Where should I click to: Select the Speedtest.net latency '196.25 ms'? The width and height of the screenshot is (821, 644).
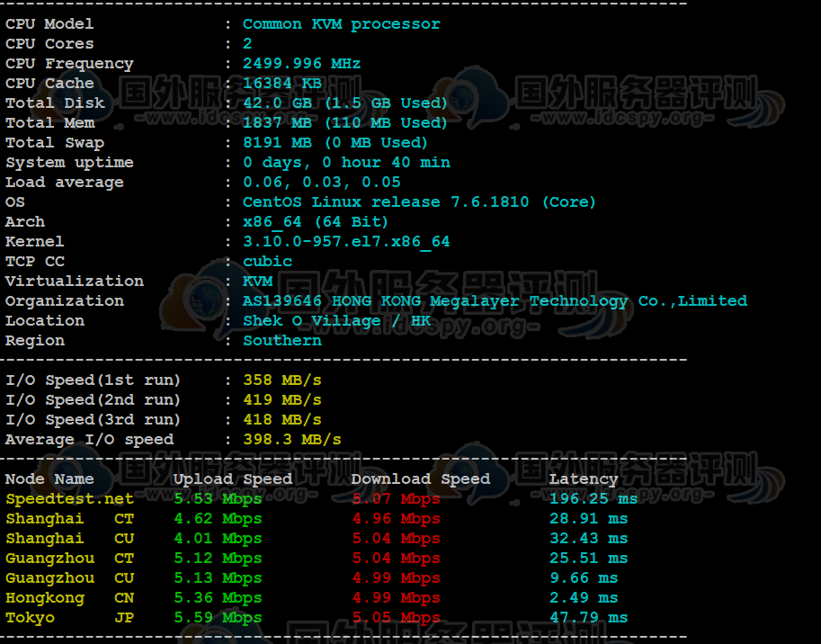click(593, 499)
